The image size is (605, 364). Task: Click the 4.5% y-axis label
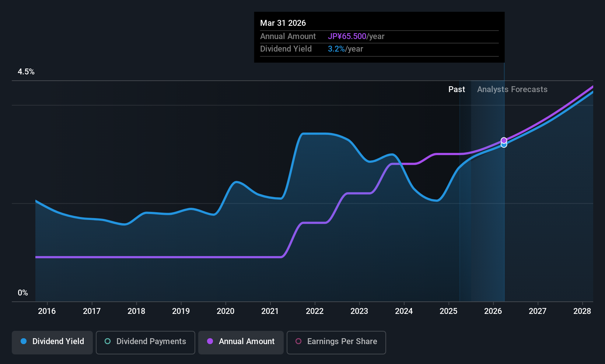[26, 72]
